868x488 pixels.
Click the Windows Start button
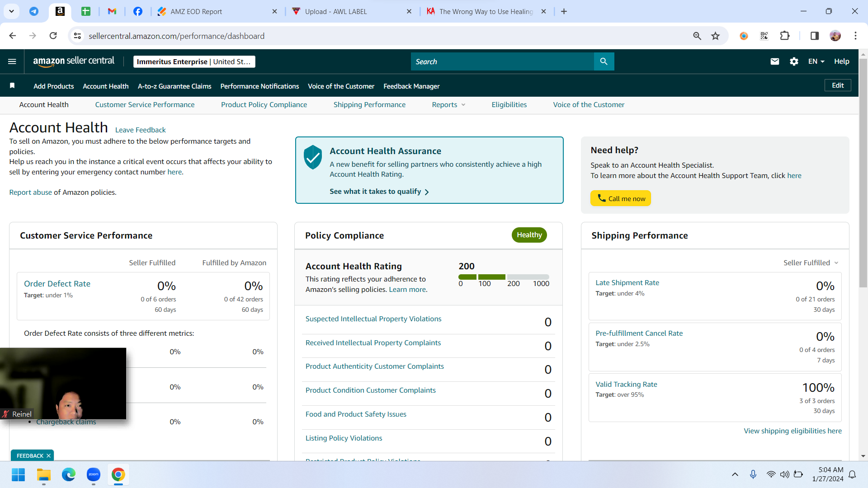coord(18,474)
